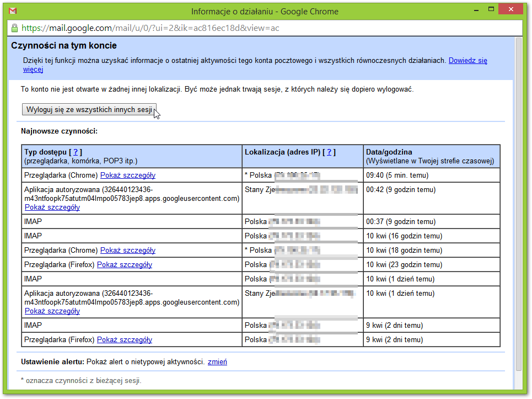Click the footnote 'oznacza czynności z bieżącej sesji'
The width and height of the screenshot is (532, 399).
[x=81, y=381]
